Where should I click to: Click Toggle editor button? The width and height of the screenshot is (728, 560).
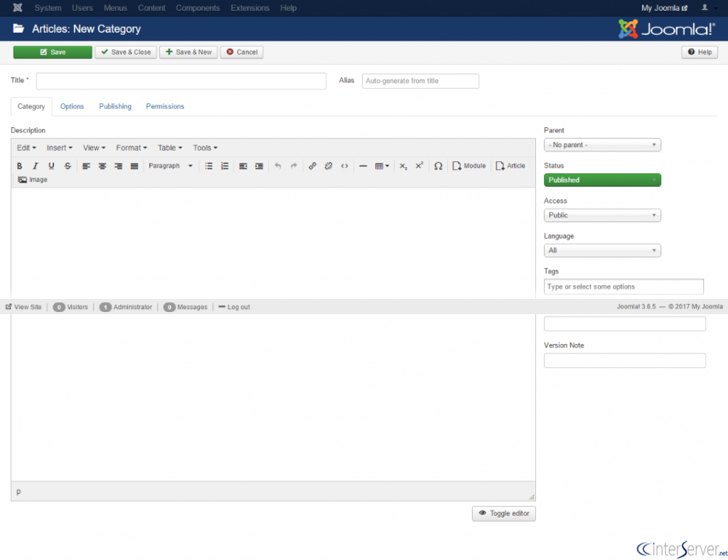coord(504,514)
